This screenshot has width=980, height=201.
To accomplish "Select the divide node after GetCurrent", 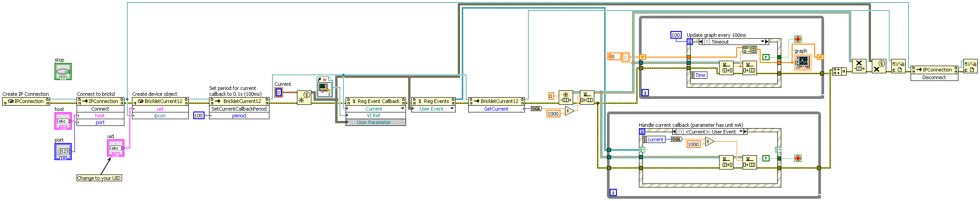I will pyautogui.click(x=570, y=110).
